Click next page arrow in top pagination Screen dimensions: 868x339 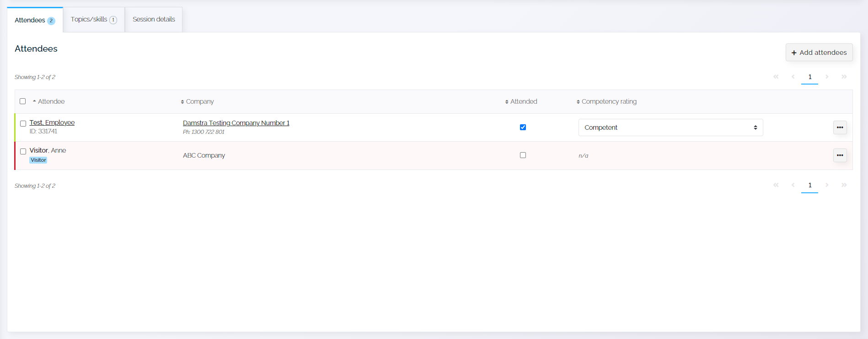coord(827,77)
